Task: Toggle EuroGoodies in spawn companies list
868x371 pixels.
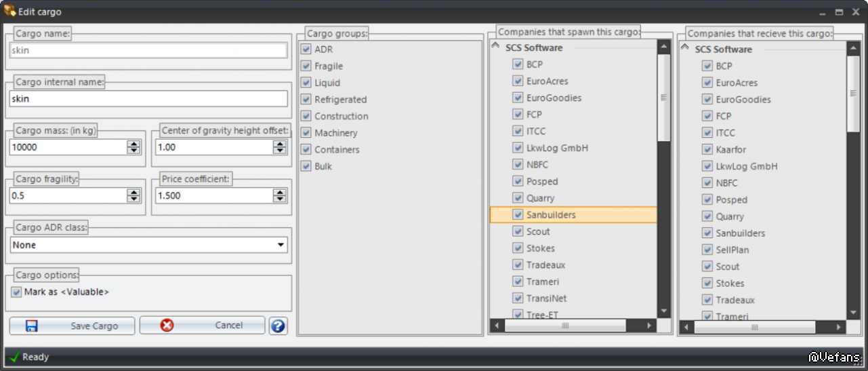Action: point(518,98)
